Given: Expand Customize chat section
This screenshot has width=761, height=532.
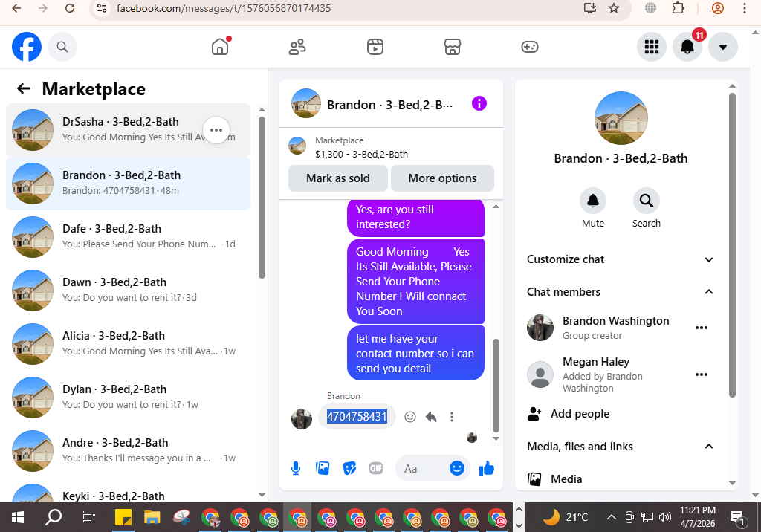Looking at the screenshot, I should coord(621,259).
